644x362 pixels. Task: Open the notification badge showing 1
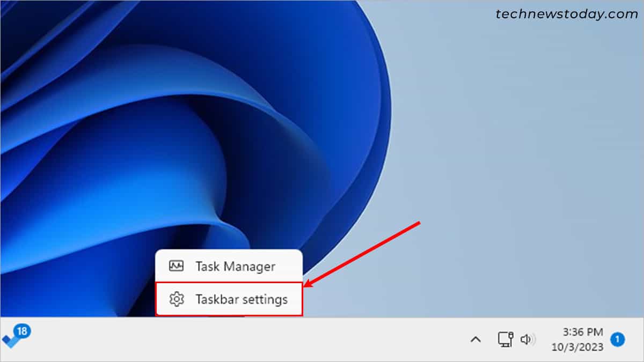tap(618, 339)
